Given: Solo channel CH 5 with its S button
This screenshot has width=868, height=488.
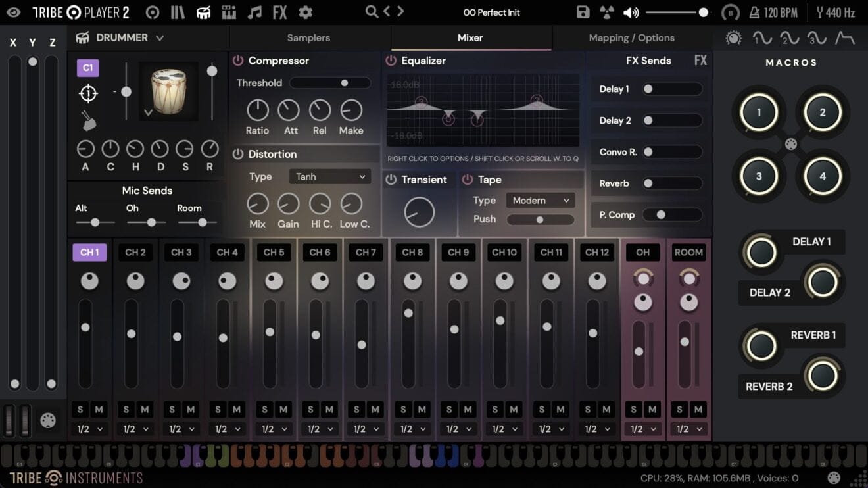Looking at the screenshot, I should [264, 408].
